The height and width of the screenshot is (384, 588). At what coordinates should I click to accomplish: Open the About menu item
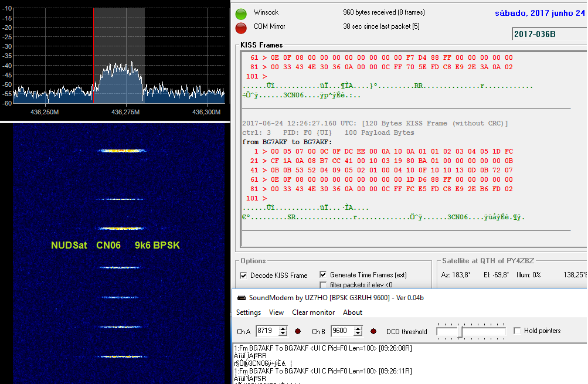352,312
